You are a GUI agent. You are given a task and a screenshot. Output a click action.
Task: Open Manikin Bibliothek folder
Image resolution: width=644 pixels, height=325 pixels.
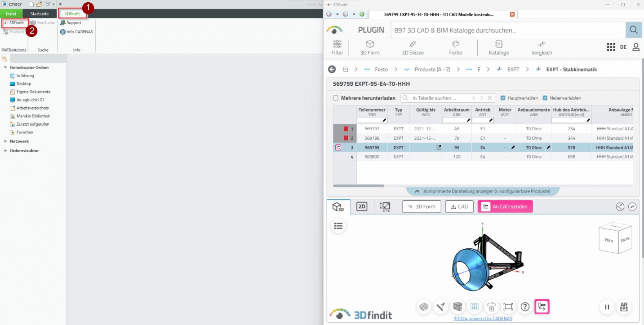coord(30,116)
